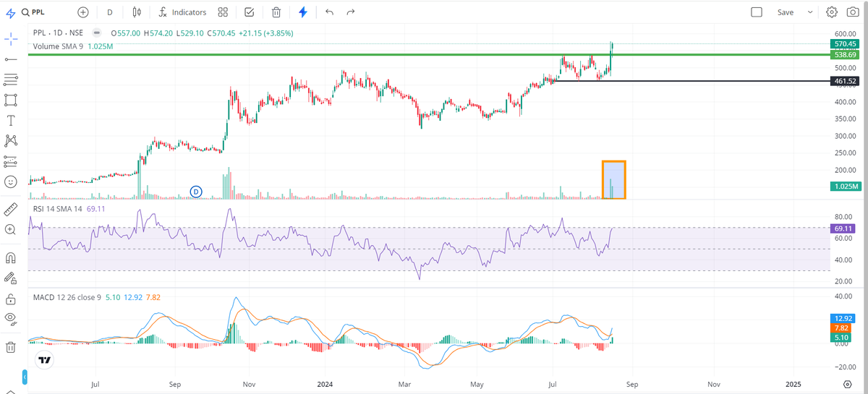Toggle the square fullscreen layout icon
Image resolution: width=868 pixels, height=394 pixels.
[757, 12]
